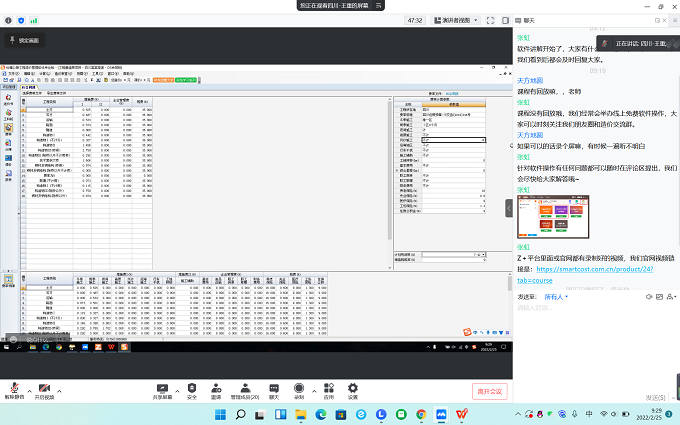The image size is (680, 425).
Task: Toggle the Chat panel from toolbar
Action: tap(274, 391)
